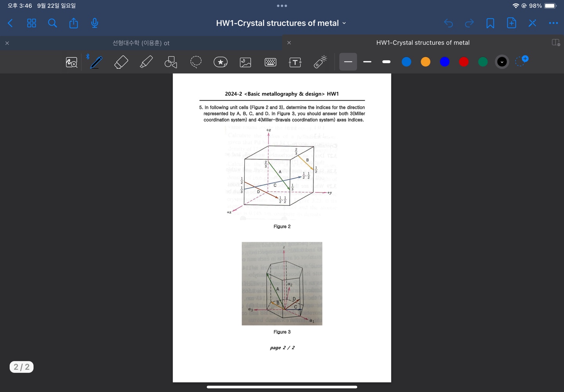
Task: Select the Highlighter tool
Action: tap(146, 62)
